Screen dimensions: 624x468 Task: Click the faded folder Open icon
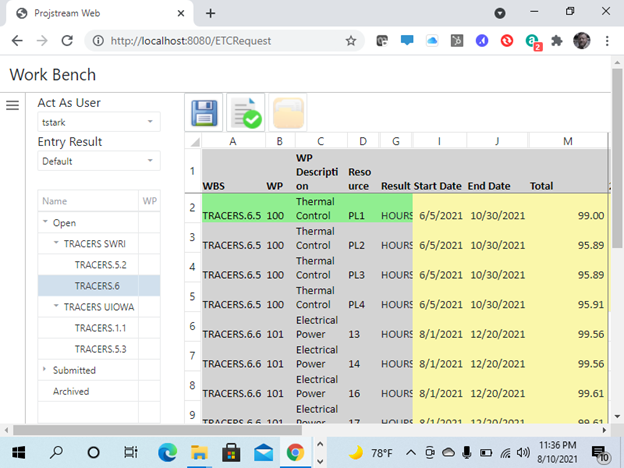pos(288,113)
